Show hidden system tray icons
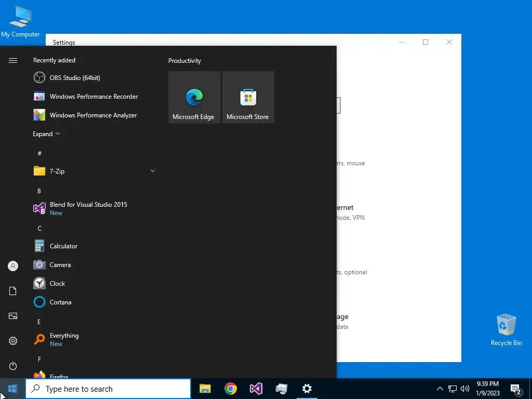 (x=440, y=389)
